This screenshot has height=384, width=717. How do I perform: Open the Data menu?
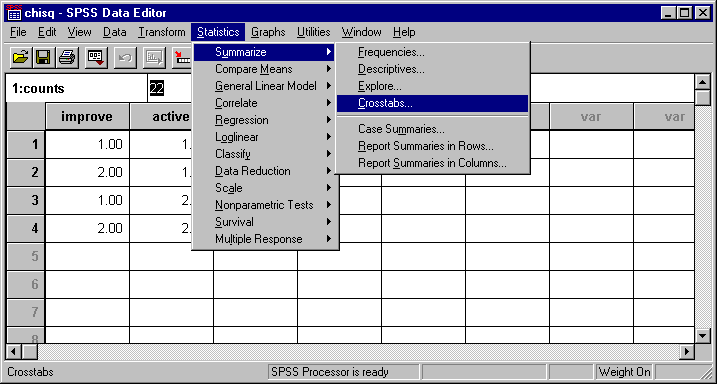point(114,32)
